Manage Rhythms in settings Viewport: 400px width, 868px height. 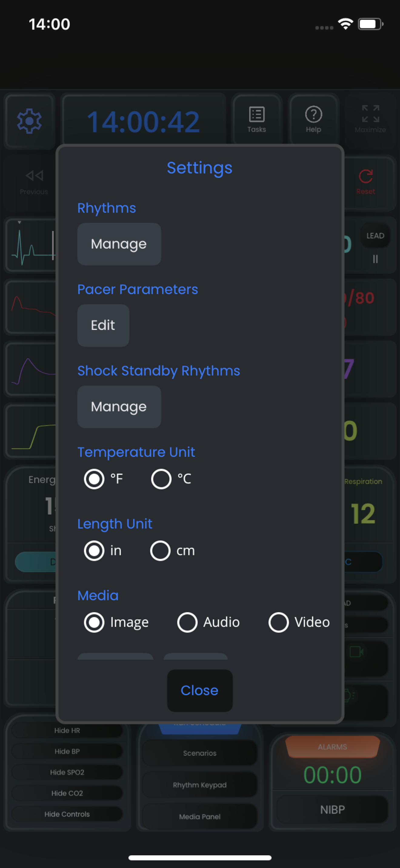(119, 244)
